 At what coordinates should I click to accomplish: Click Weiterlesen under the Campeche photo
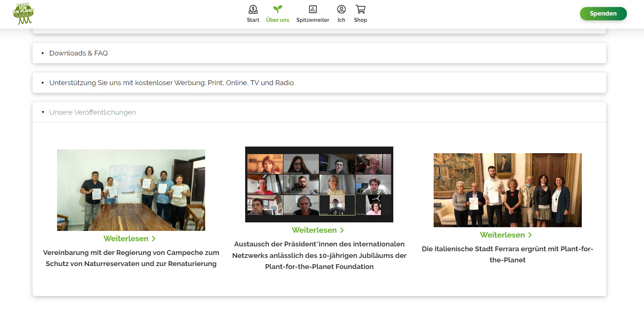[126, 239]
